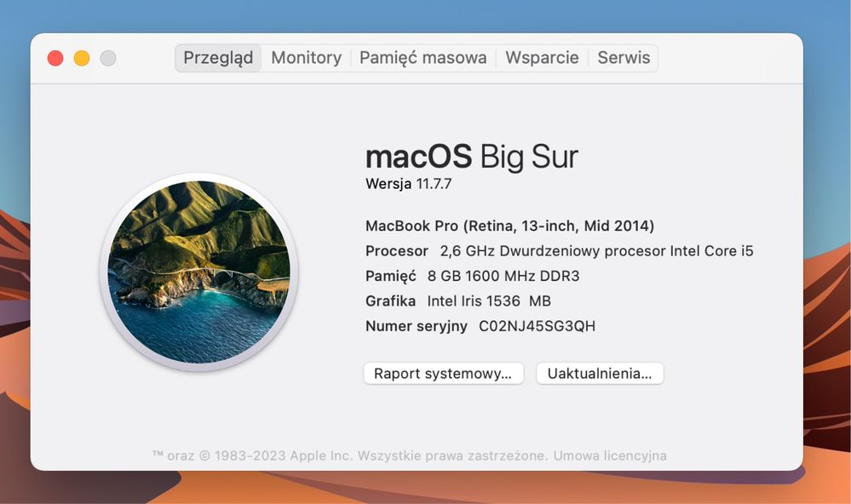Click the macOS Big Sur title
This screenshot has height=504, width=851.
(x=472, y=157)
